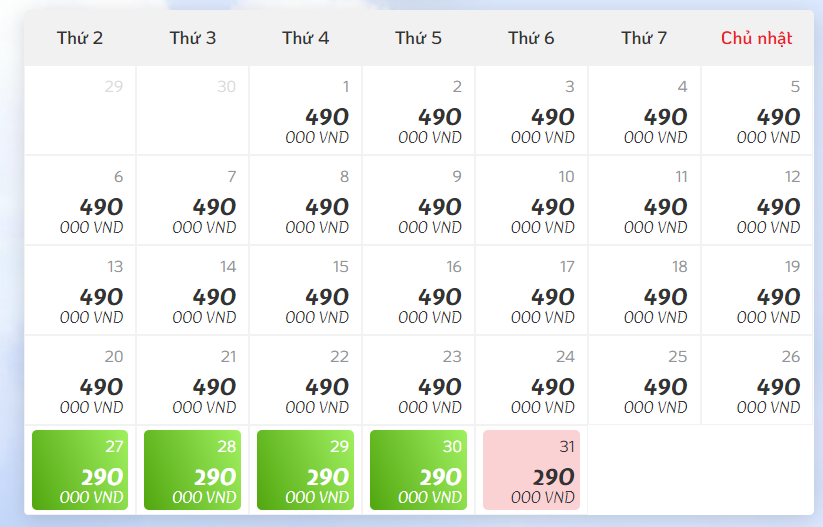823x527 pixels.
Task: Click greyed-out day 30 of previous month
Action: [193, 110]
